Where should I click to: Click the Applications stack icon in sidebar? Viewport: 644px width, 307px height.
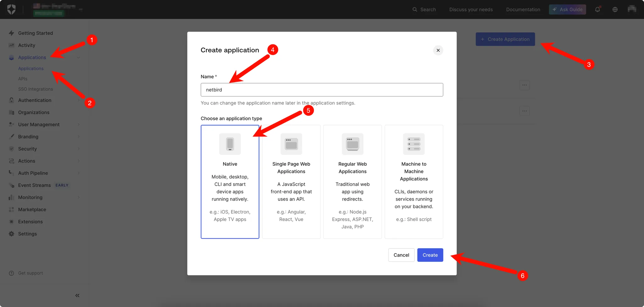[x=12, y=57]
